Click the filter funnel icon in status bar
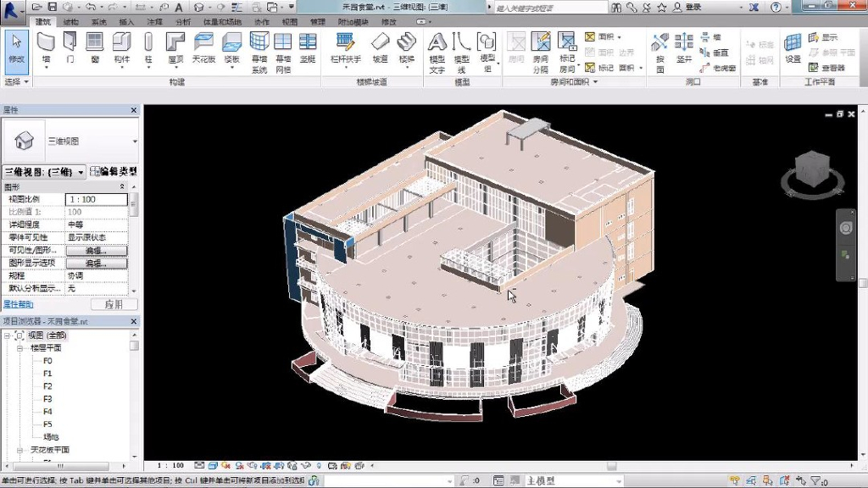This screenshot has width=868, height=488. [816, 481]
